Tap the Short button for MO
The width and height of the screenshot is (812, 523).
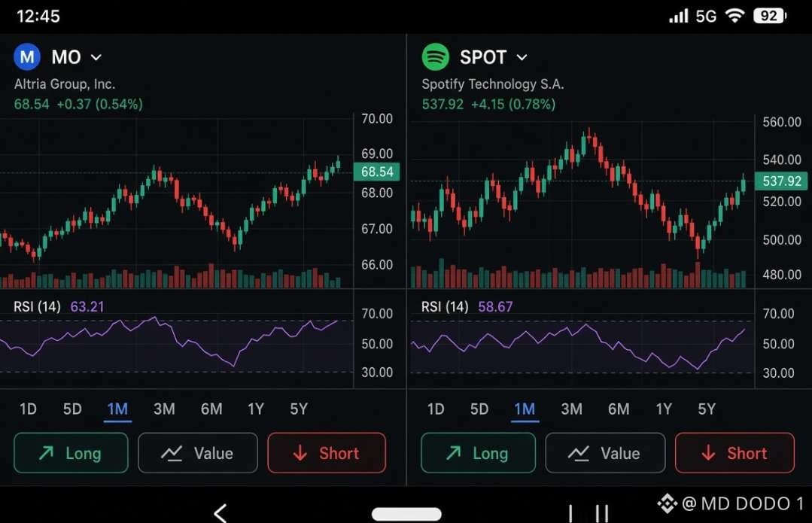click(327, 453)
